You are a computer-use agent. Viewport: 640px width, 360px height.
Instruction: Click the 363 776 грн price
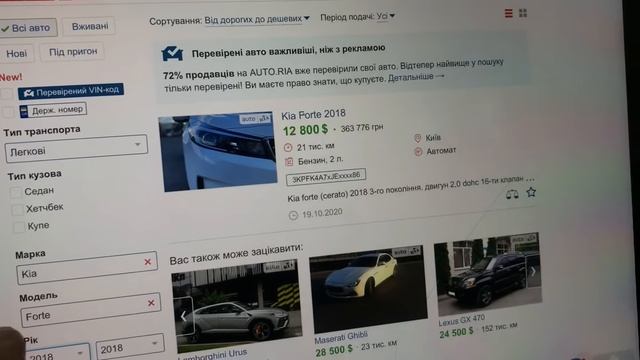[362, 128]
